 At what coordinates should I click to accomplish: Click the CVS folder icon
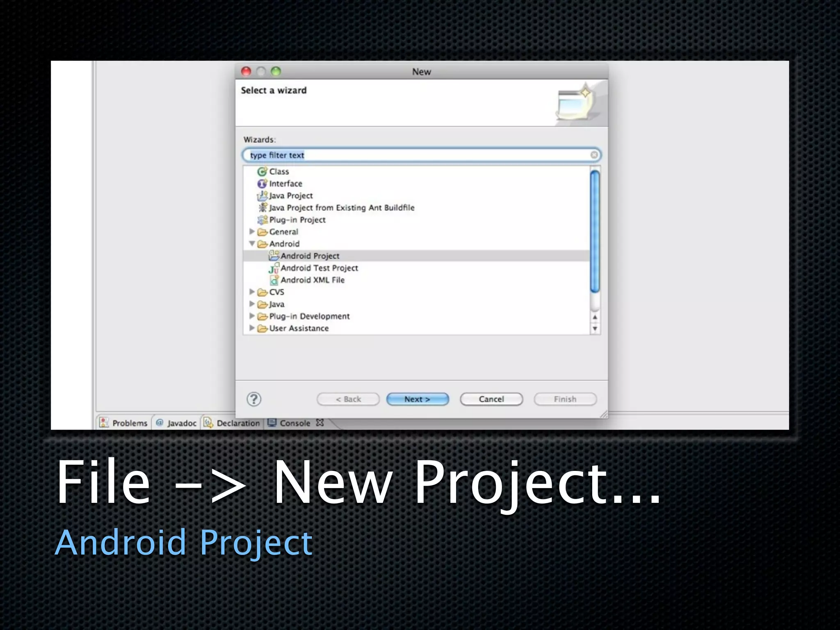262,292
